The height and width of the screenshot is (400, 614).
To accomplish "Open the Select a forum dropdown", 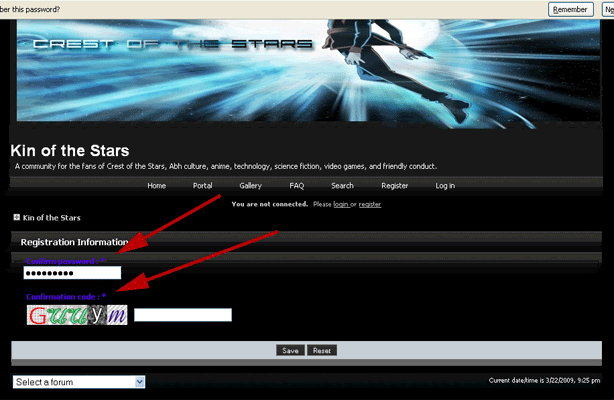I will [79, 382].
